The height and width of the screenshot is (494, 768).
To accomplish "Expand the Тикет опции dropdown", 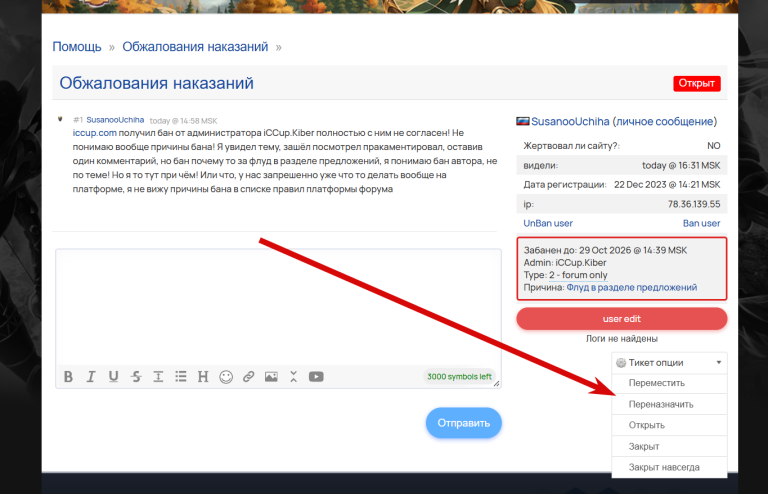I will tap(669, 363).
